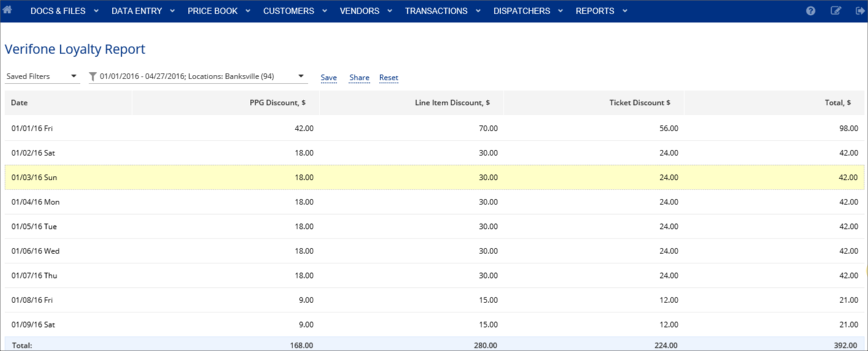Screen dimensions: 868x351
Task: Click the total PPG Discount 168.00
Action: tap(302, 345)
